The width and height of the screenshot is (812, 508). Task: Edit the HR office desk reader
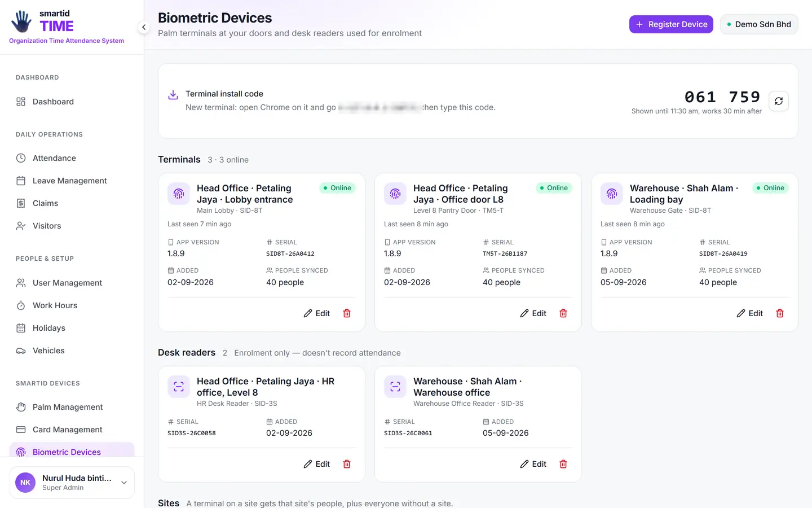(316, 464)
